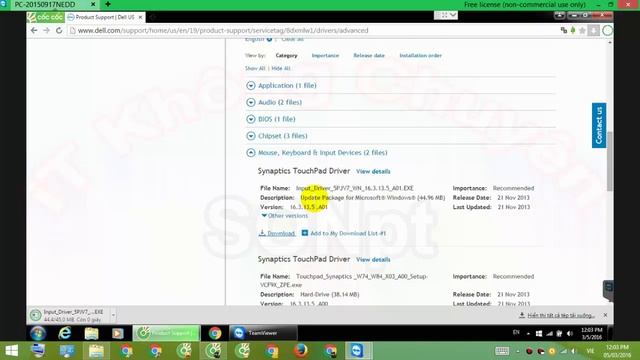
Task: View drivers by Importance
Action: tap(325, 56)
